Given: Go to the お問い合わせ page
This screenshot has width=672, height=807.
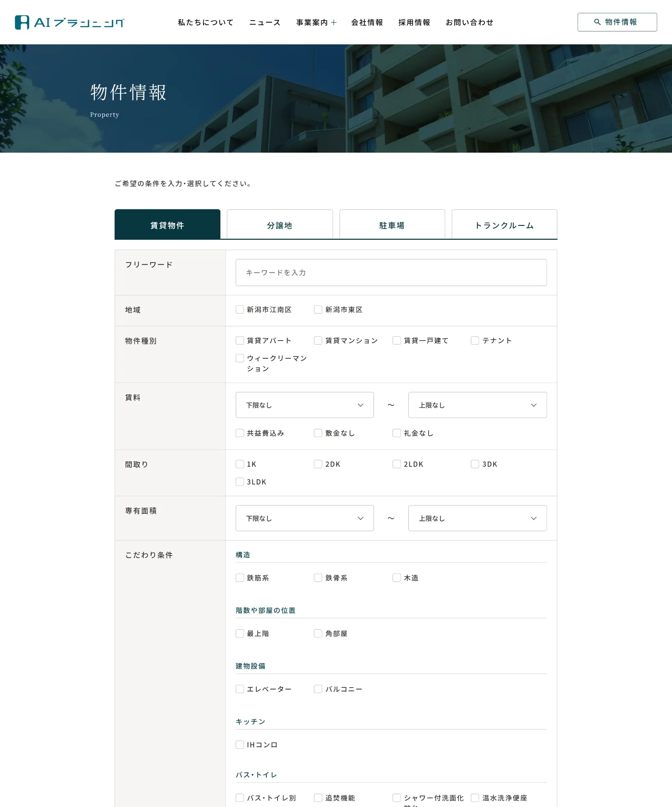Looking at the screenshot, I should pyautogui.click(x=470, y=22).
